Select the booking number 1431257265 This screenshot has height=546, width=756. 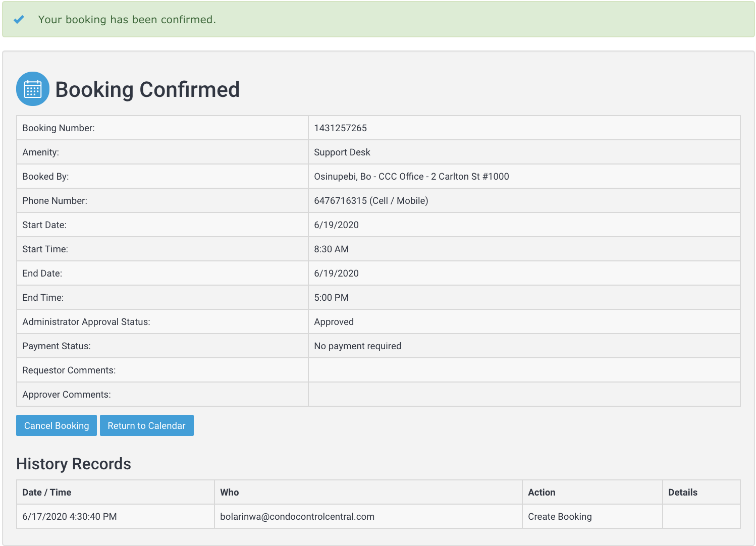(340, 128)
